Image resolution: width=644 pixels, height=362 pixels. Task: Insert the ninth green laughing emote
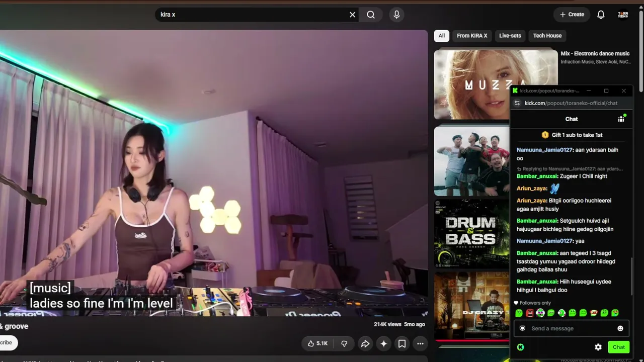coord(604,313)
